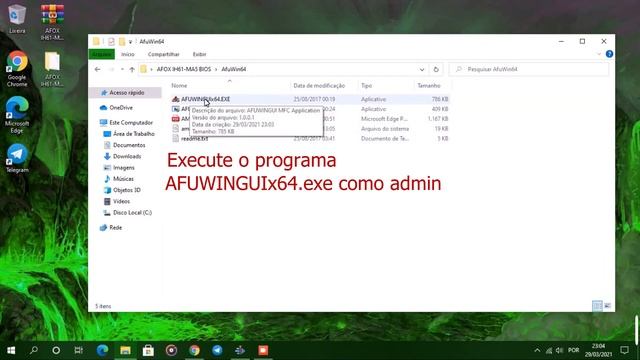Go back using the back arrow
This screenshot has width=640, height=360.
pos(97,69)
